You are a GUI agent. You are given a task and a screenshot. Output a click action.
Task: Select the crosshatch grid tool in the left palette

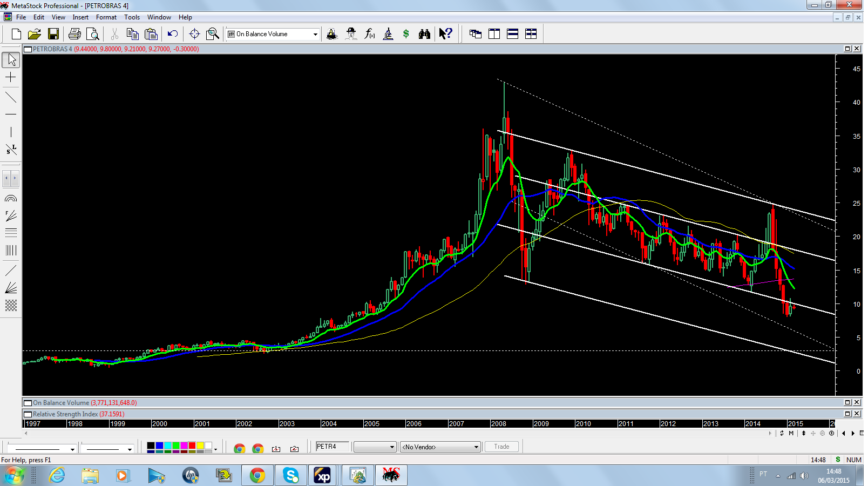click(11, 306)
